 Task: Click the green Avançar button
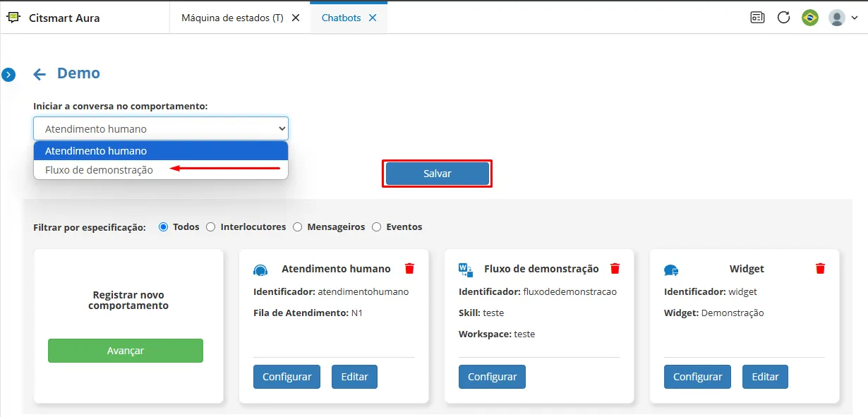coord(126,351)
